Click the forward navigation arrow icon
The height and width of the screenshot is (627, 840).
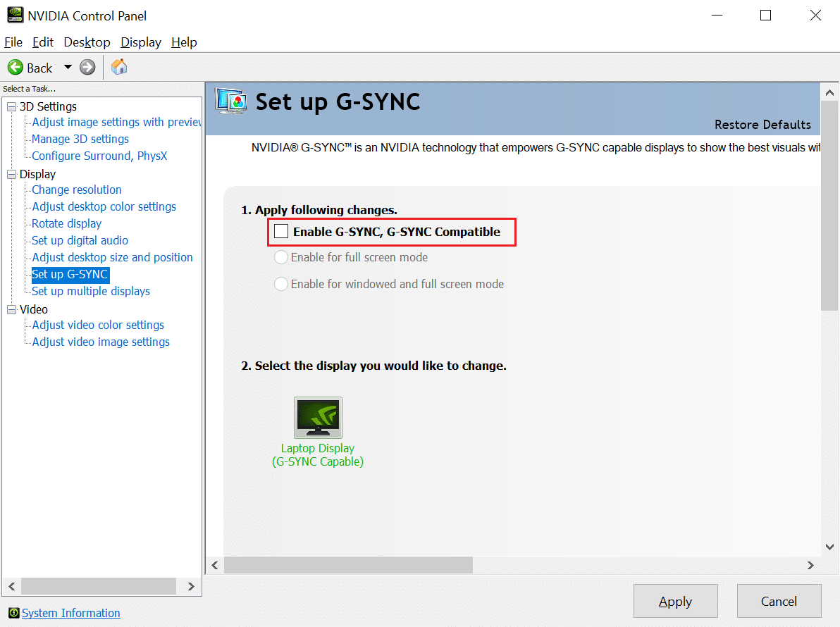click(86, 67)
